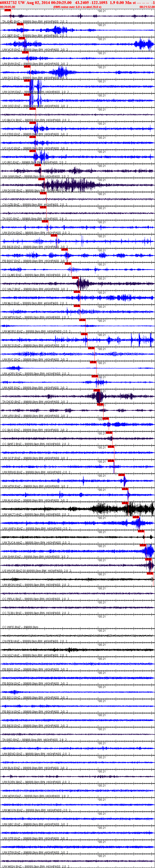The height and width of the screenshot is (868, 155).
Task: Click the event ID 60832732 in header
Action: point(8,3)
